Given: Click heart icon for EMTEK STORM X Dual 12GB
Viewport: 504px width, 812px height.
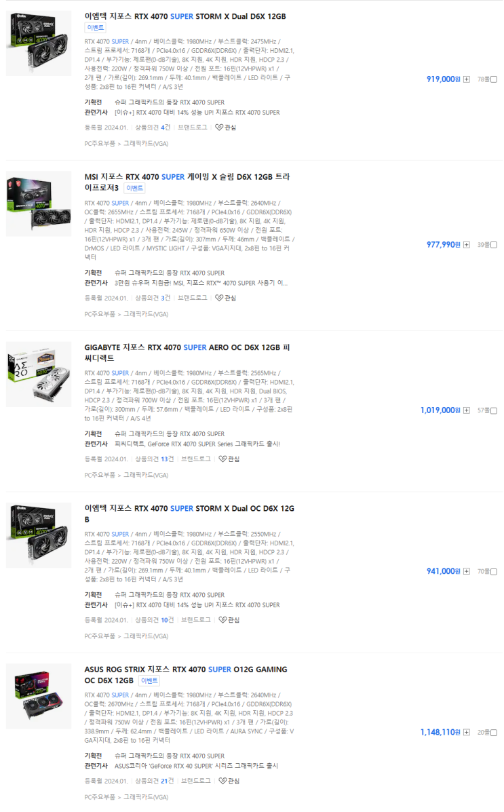Looking at the screenshot, I should click(x=219, y=128).
